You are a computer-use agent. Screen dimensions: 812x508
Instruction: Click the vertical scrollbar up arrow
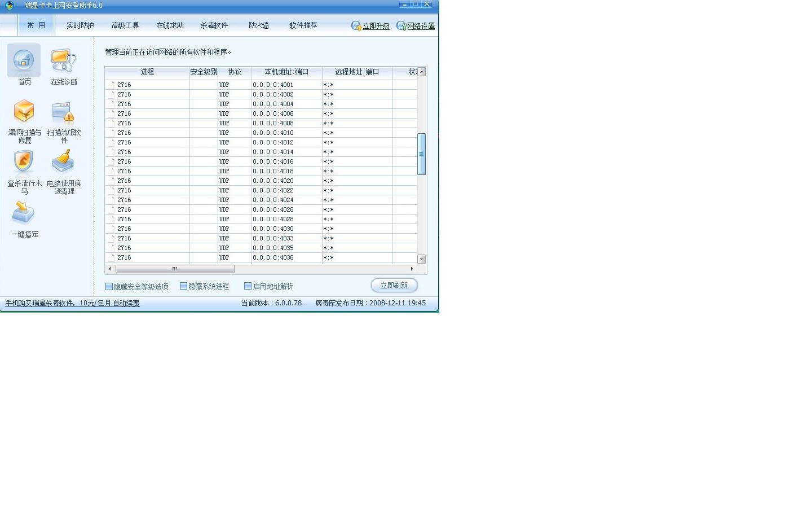coord(421,72)
